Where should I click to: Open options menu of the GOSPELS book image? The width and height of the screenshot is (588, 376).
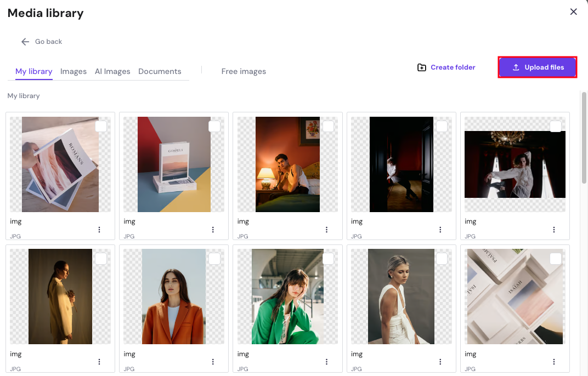(x=213, y=229)
